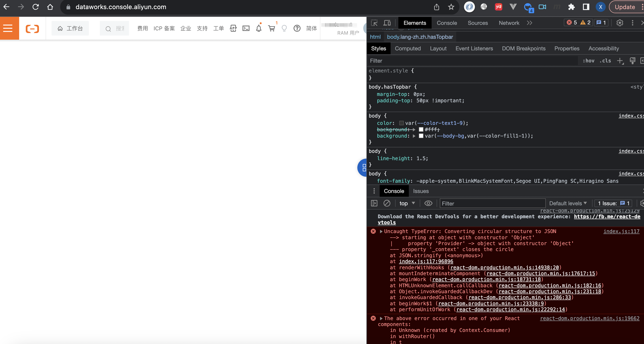
Task: Open the Accessibility pane
Action: 603,49
